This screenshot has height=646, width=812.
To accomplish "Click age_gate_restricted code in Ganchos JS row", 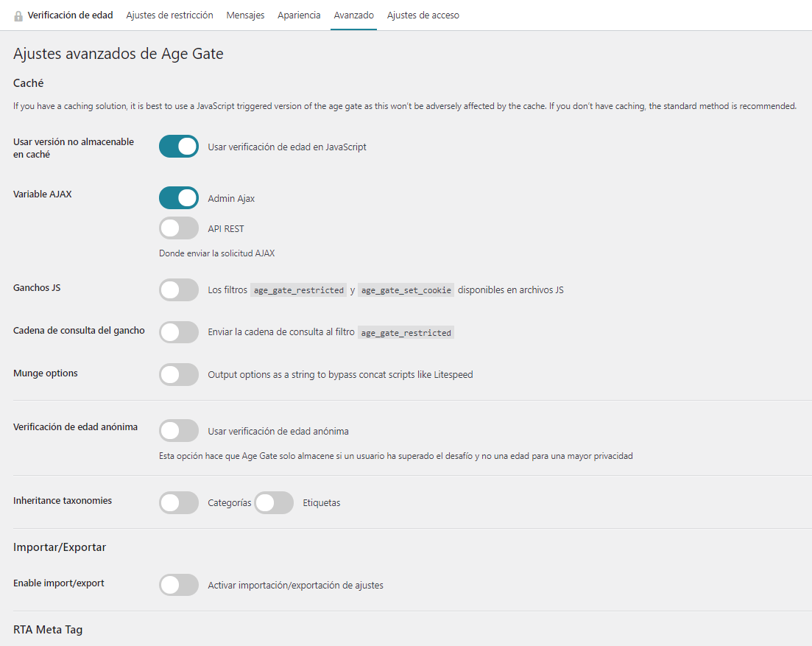I will pyautogui.click(x=299, y=290).
